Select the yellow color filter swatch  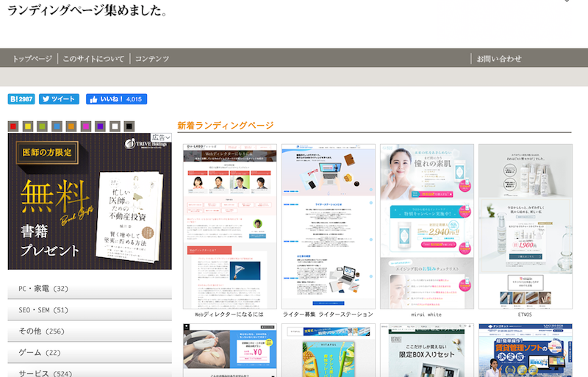click(28, 126)
